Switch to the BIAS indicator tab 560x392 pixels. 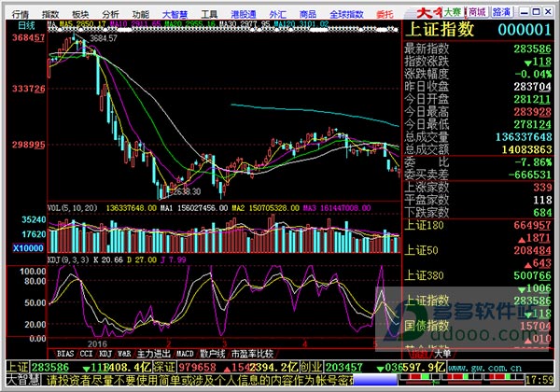[x=65, y=354]
